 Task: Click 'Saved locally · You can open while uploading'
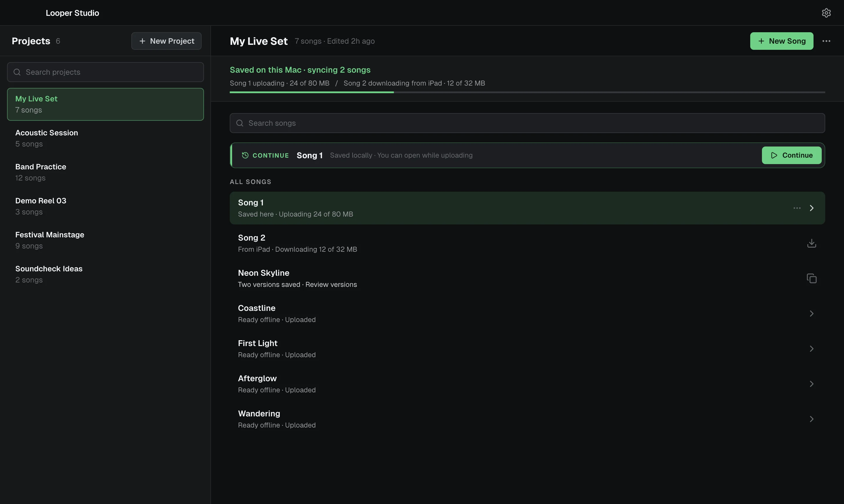click(401, 155)
